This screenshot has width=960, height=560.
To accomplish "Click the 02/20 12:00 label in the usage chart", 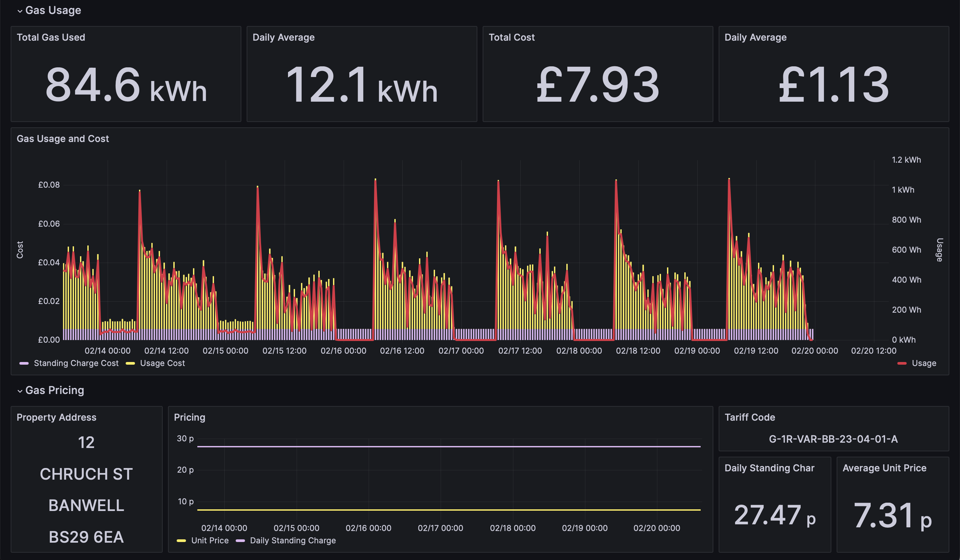I will click(874, 350).
